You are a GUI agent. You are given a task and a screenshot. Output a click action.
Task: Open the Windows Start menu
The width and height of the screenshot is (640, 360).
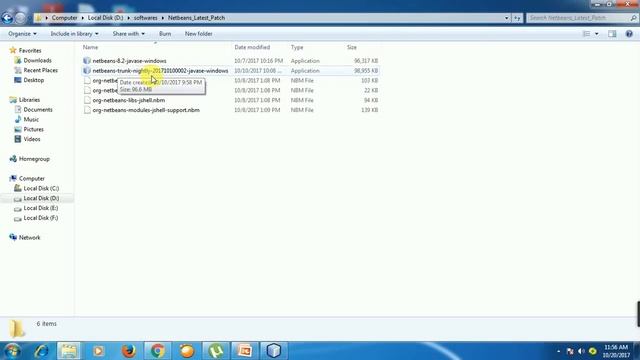click(12, 351)
